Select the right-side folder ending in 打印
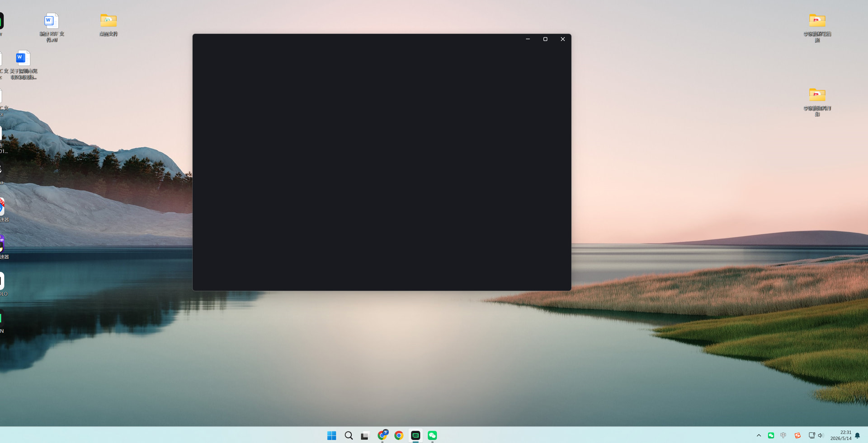Screen dimensions: 868x443 [x=817, y=102]
